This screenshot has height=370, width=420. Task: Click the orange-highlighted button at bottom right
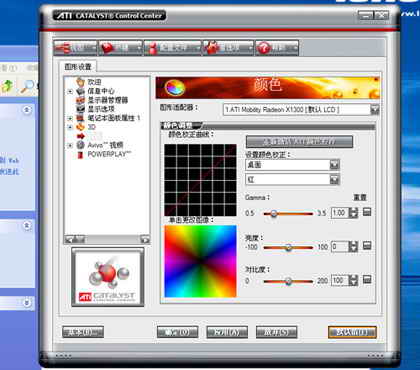(352, 332)
